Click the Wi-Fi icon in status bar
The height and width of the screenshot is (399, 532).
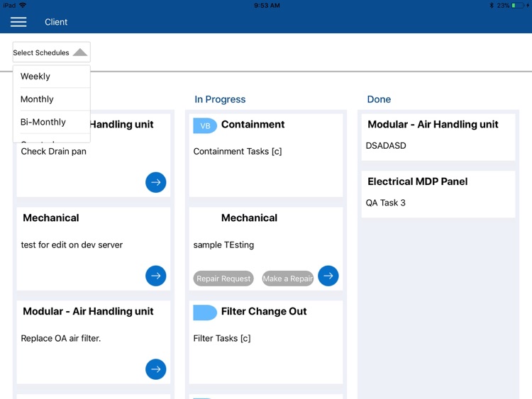click(x=23, y=5)
